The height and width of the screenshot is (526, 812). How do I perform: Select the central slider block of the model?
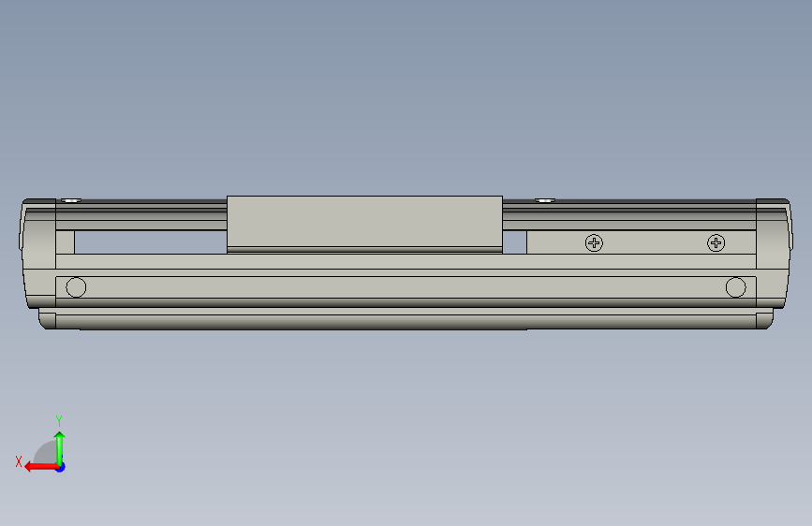tap(364, 225)
